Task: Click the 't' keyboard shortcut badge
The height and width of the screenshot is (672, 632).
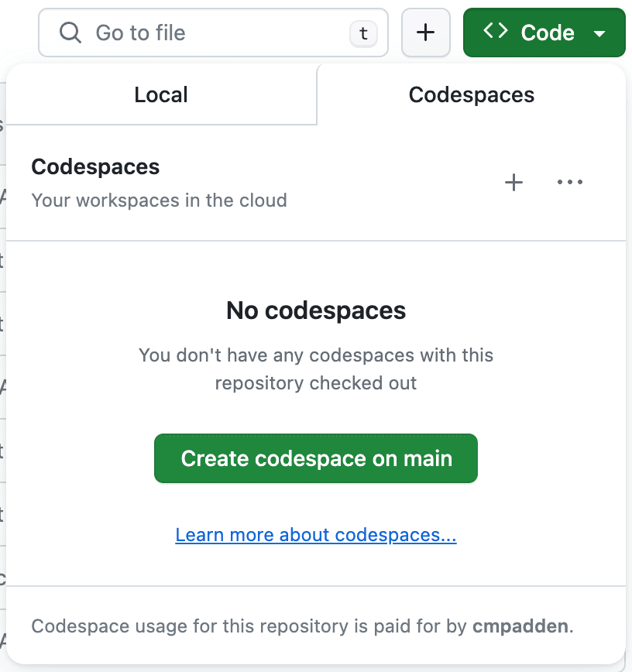Action: 362,33
